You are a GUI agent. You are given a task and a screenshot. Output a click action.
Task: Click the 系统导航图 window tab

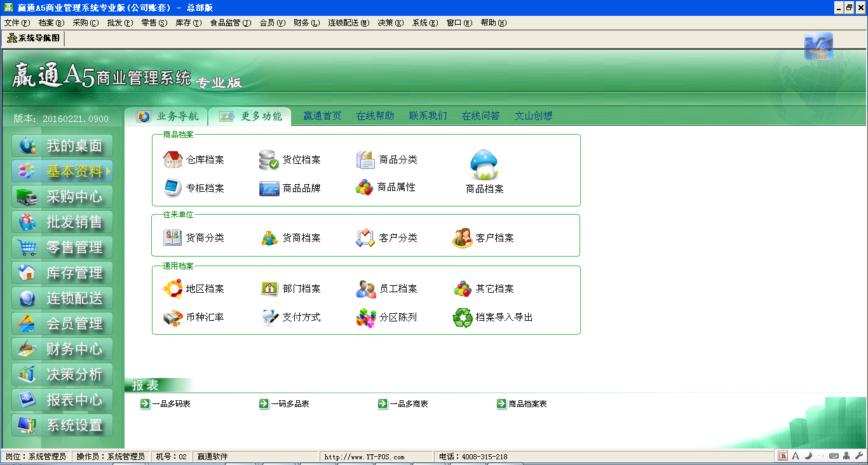tap(33, 38)
